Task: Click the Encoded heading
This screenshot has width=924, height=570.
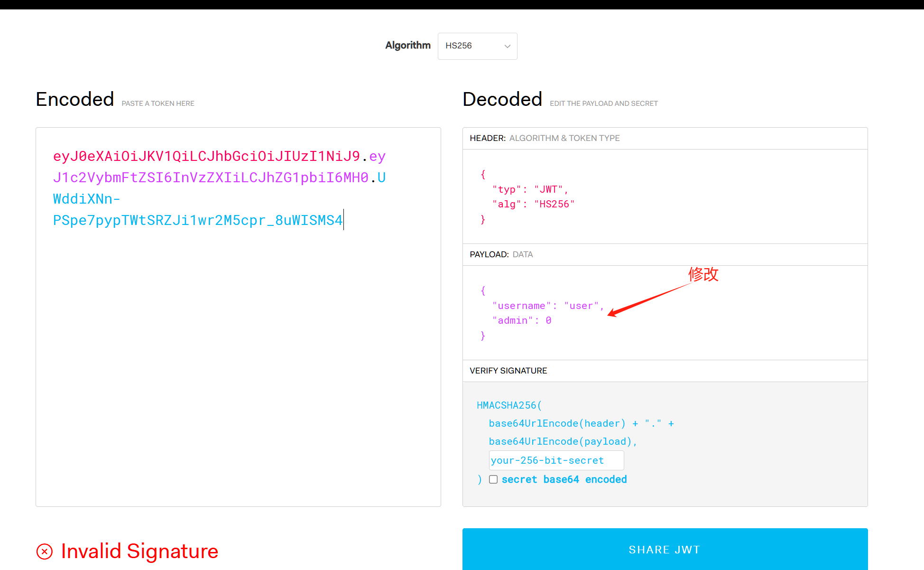Action: tap(75, 99)
